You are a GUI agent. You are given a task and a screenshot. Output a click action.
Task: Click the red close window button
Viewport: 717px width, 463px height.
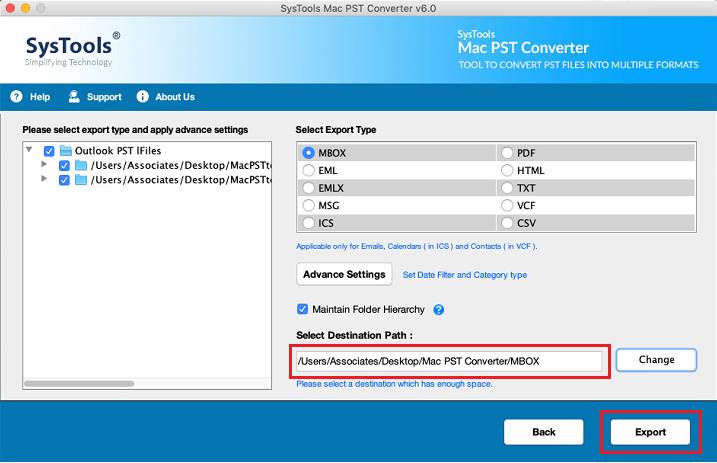click(10, 8)
